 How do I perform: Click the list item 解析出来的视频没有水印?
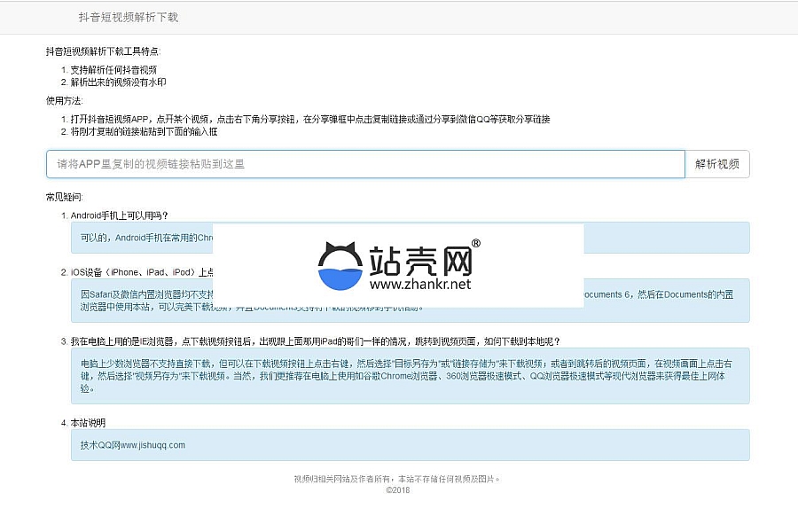tap(118, 82)
